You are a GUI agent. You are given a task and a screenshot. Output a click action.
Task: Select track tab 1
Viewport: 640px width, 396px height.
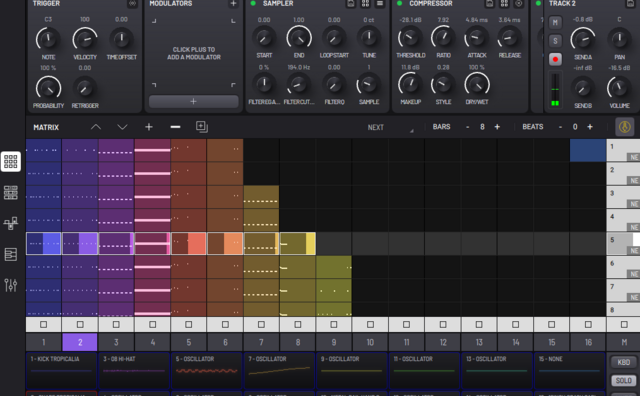tap(44, 342)
